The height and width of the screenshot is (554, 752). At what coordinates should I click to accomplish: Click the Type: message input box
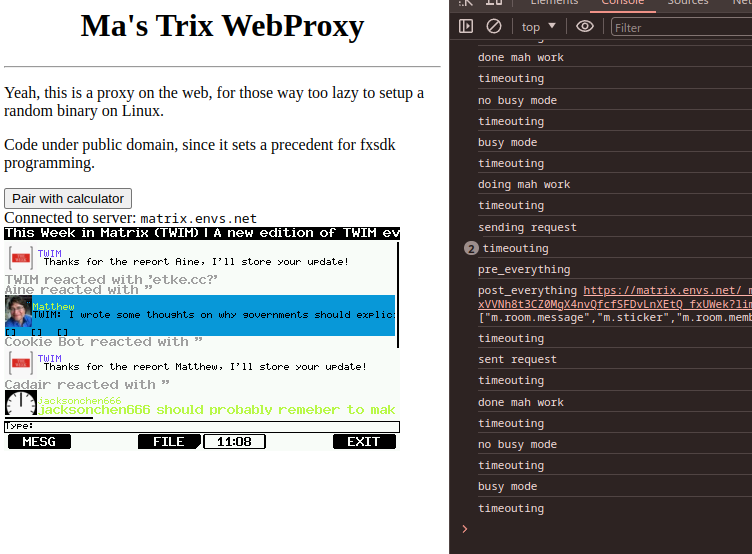coord(202,426)
